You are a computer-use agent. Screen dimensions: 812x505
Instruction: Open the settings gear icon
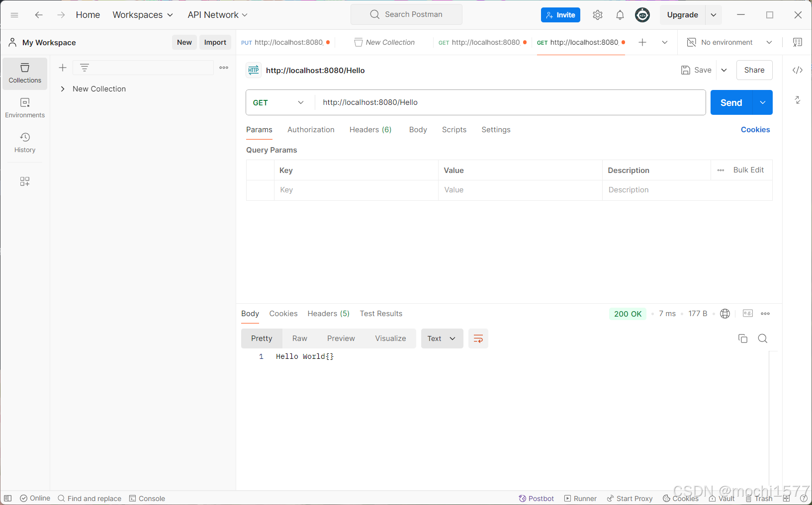pos(598,15)
